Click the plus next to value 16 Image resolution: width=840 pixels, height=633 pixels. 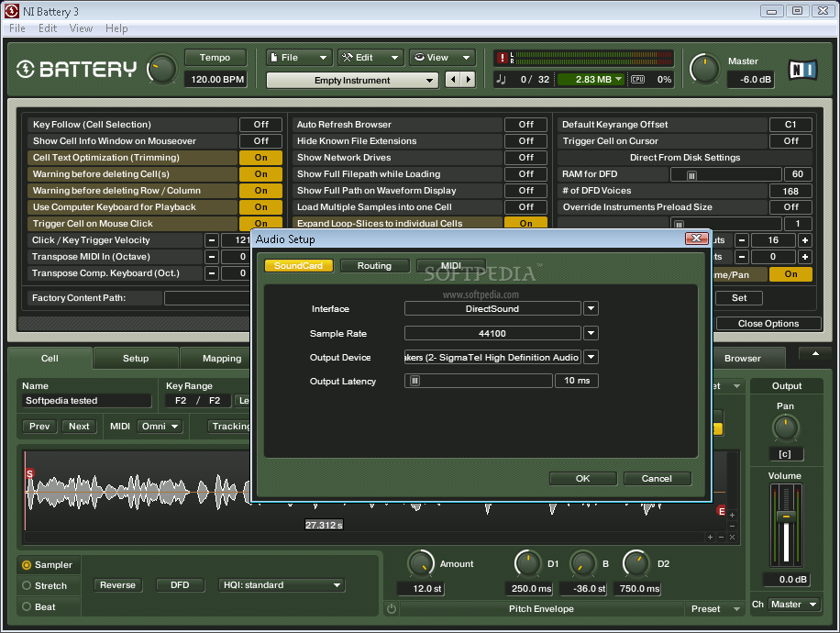[804, 240]
